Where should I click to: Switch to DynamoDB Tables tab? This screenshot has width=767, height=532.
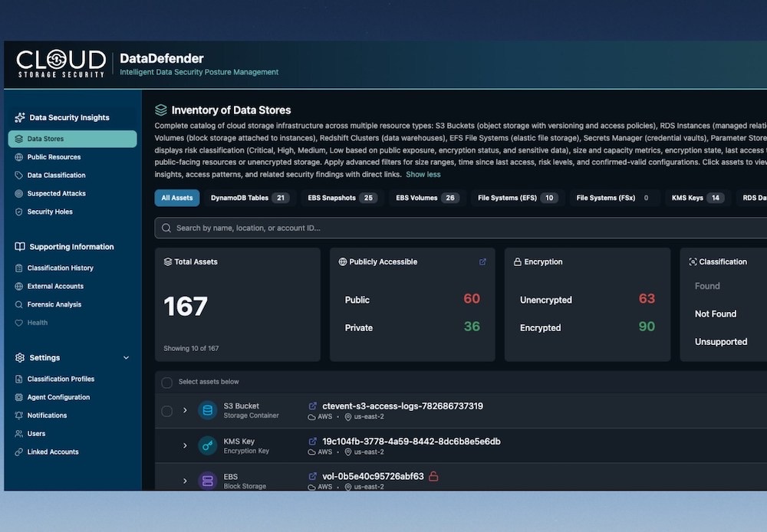[250, 198]
